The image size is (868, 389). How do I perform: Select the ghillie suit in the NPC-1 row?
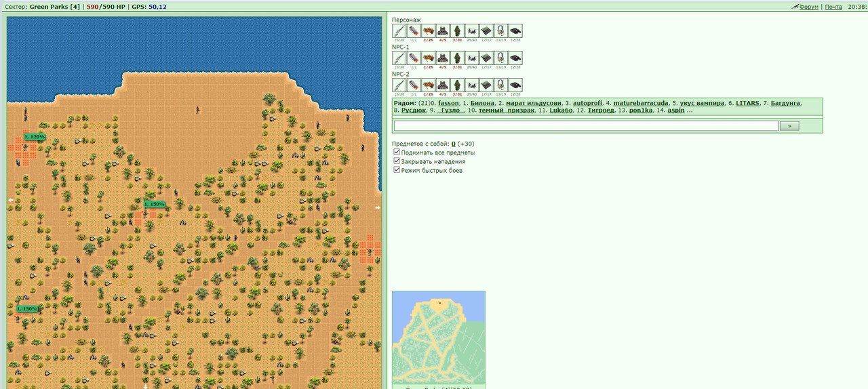457,58
